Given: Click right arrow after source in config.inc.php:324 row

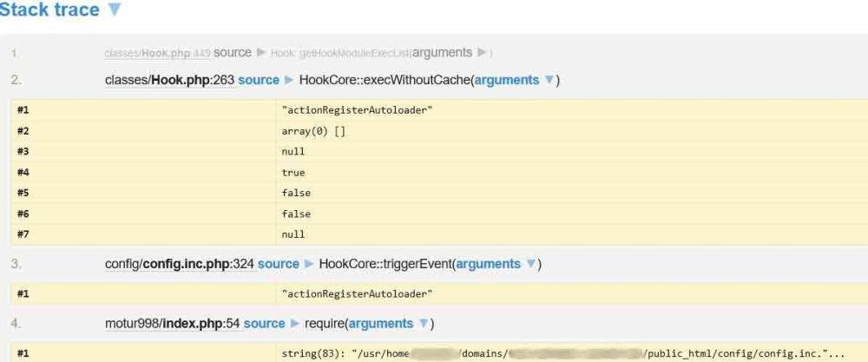Looking at the screenshot, I should tap(309, 264).
